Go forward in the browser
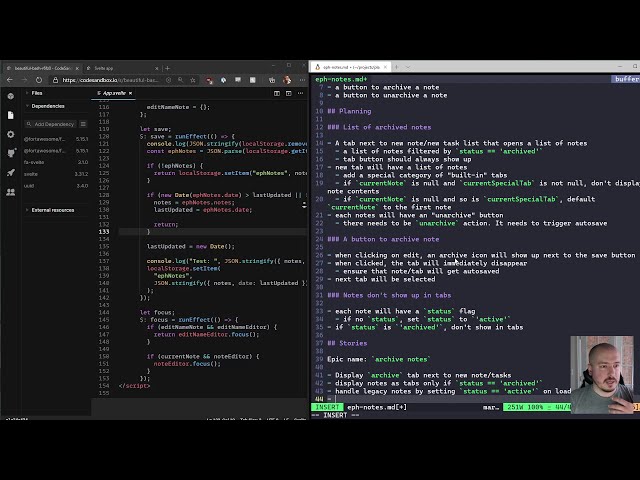 [24, 80]
